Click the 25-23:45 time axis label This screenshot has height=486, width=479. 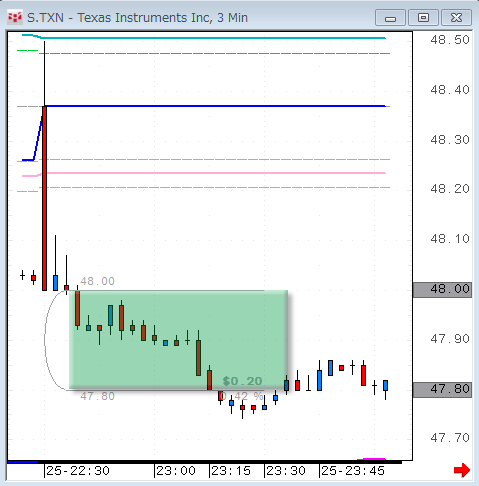click(353, 471)
